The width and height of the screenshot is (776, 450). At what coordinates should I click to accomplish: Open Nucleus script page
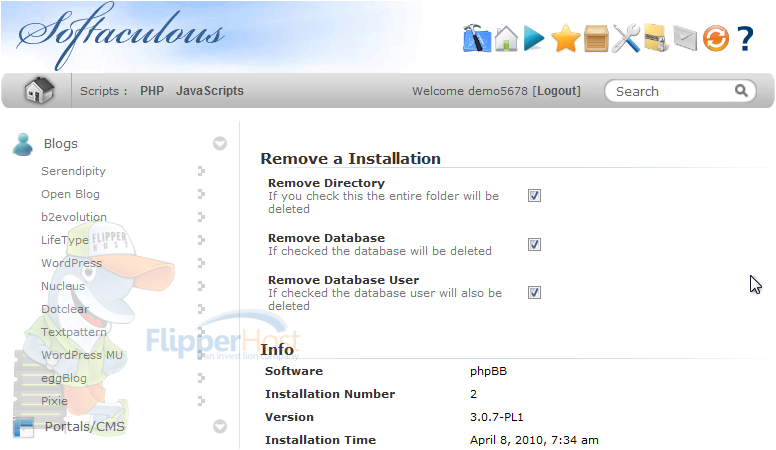point(63,286)
